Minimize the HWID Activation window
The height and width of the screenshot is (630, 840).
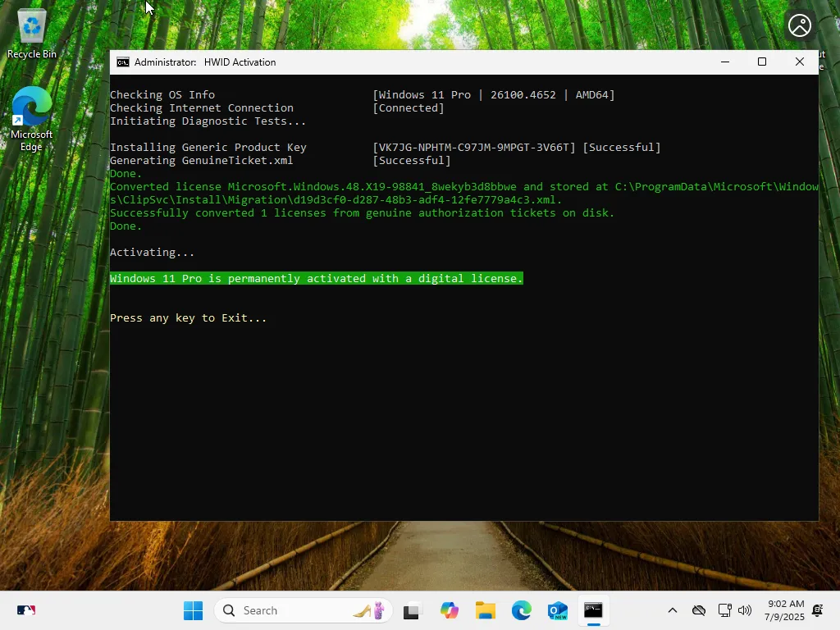(725, 62)
